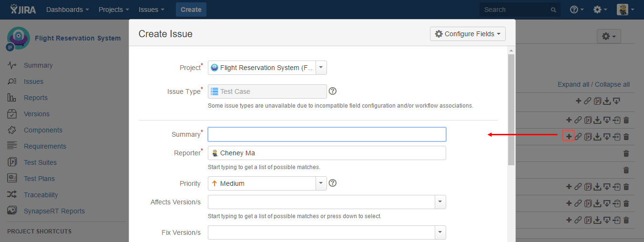Open the Issues menu in navbar
644x242 pixels.
pos(152,10)
